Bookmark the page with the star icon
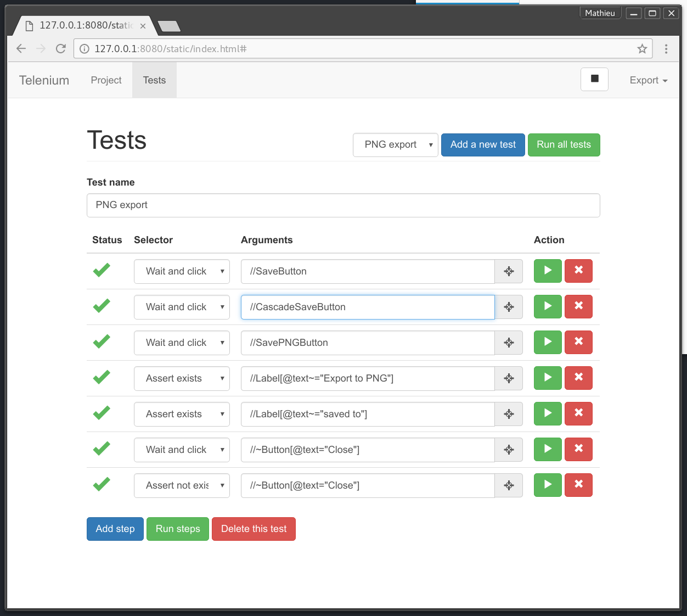The height and width of the screenshot is (616, 687). pos(642,48)
